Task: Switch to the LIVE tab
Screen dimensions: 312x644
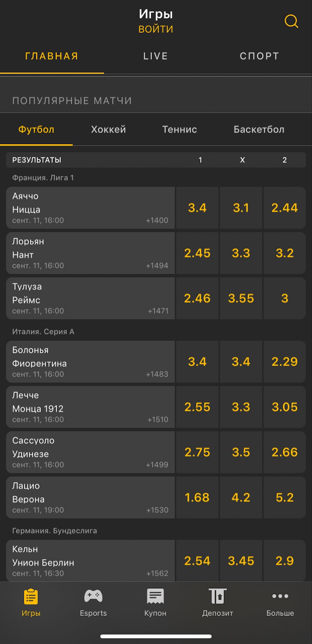Action: (156, 56)
